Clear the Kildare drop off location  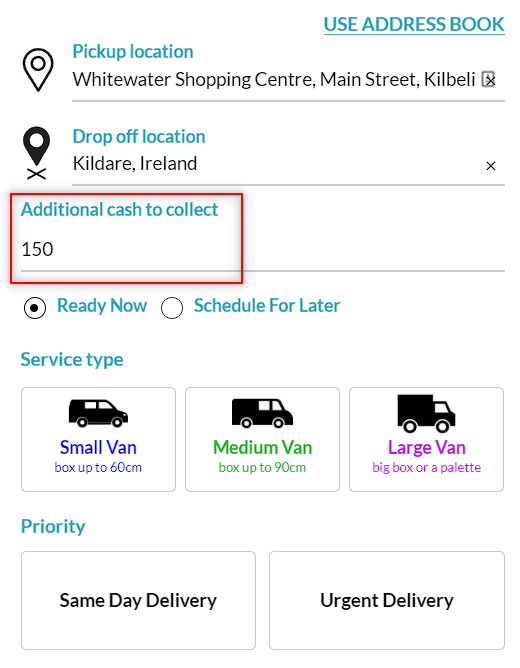[491, 166]
